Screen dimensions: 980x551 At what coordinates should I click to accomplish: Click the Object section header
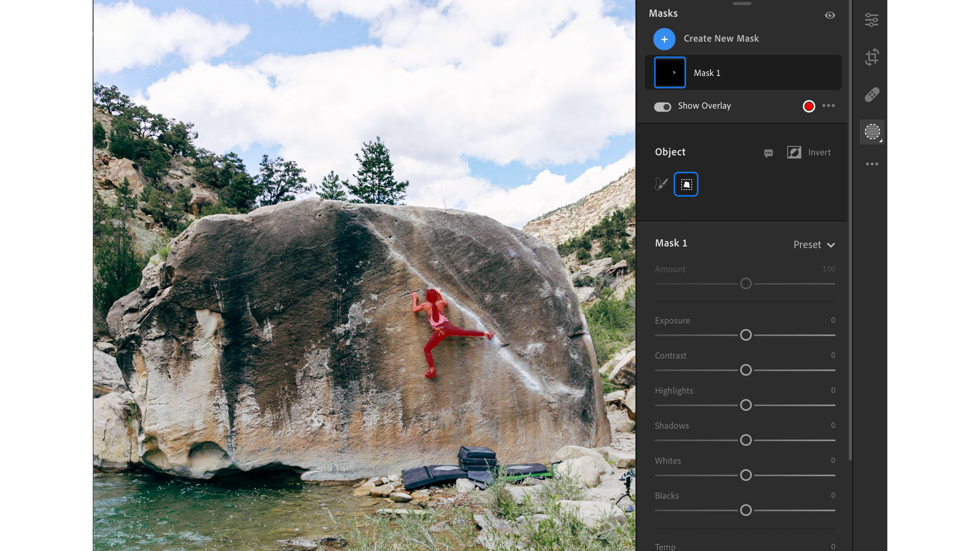pos(670,152)
